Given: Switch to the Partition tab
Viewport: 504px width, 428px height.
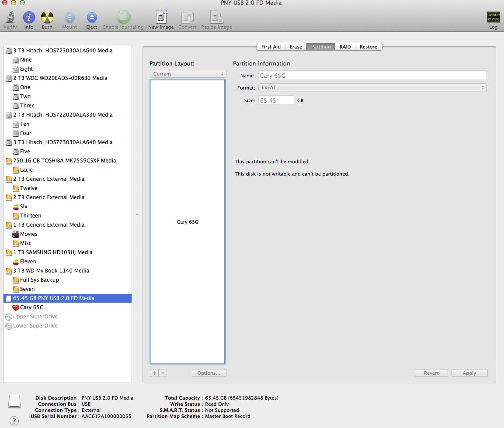Looking at the screenshot, I should pyautogui.click(x=321, y=47).
